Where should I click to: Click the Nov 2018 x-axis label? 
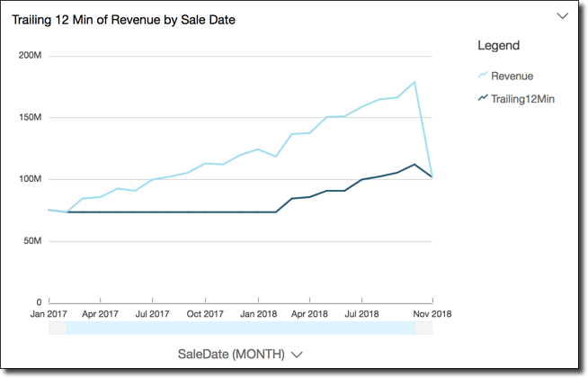point(432,314)
